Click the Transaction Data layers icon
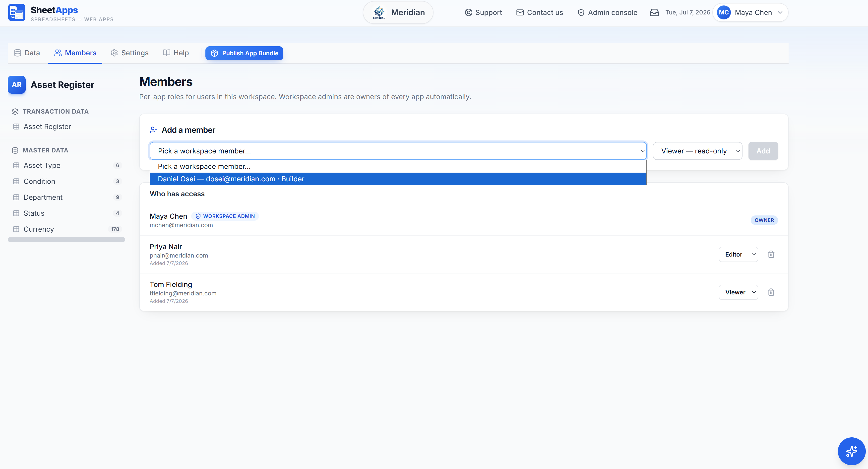 (15, 111)
